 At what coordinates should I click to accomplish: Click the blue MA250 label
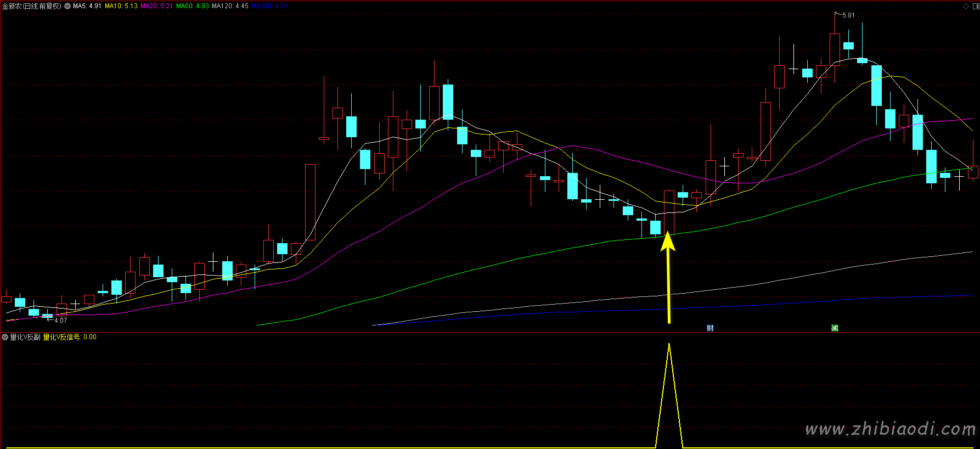point(269,6)
